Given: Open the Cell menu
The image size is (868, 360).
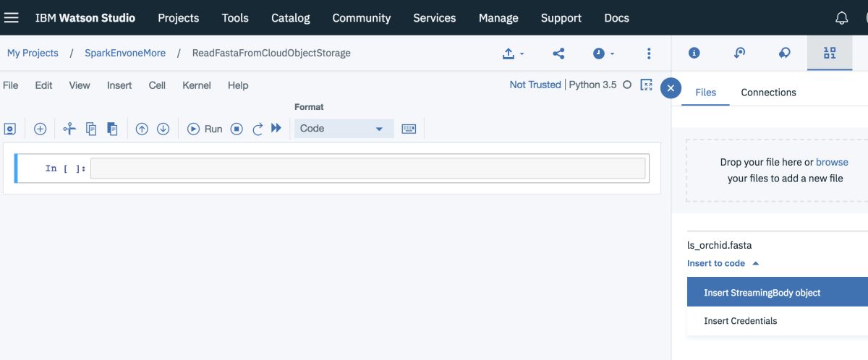Looking at the screenshot, I should tap(157, 85).
